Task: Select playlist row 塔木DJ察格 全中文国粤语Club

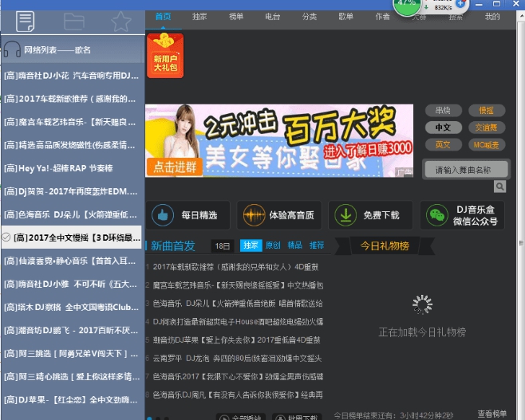Action: click(x=73, y=307)
